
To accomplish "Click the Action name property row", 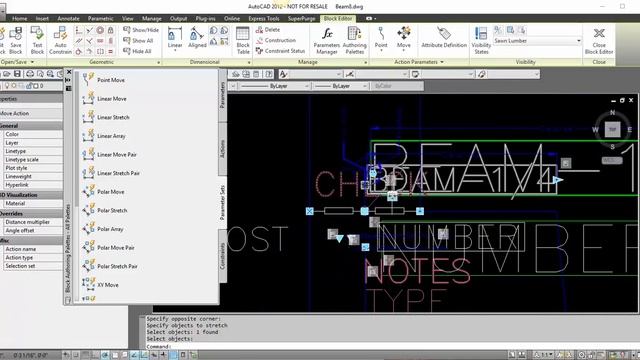I will tap(32, 249).
